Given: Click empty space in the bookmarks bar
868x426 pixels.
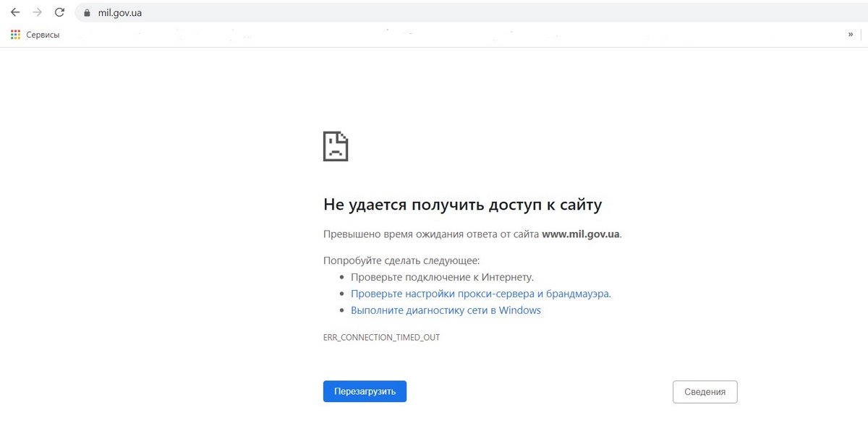Looking at the screenshot, I should (x=434, y=35).
